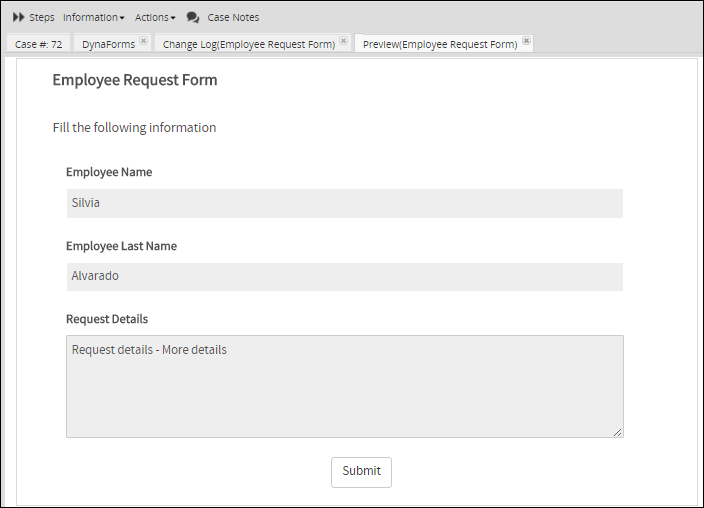Click the Request Details field label
Image resolution: width=704 pixels, height=508 pixels.
pyautogui.click(x=107, y=319)
